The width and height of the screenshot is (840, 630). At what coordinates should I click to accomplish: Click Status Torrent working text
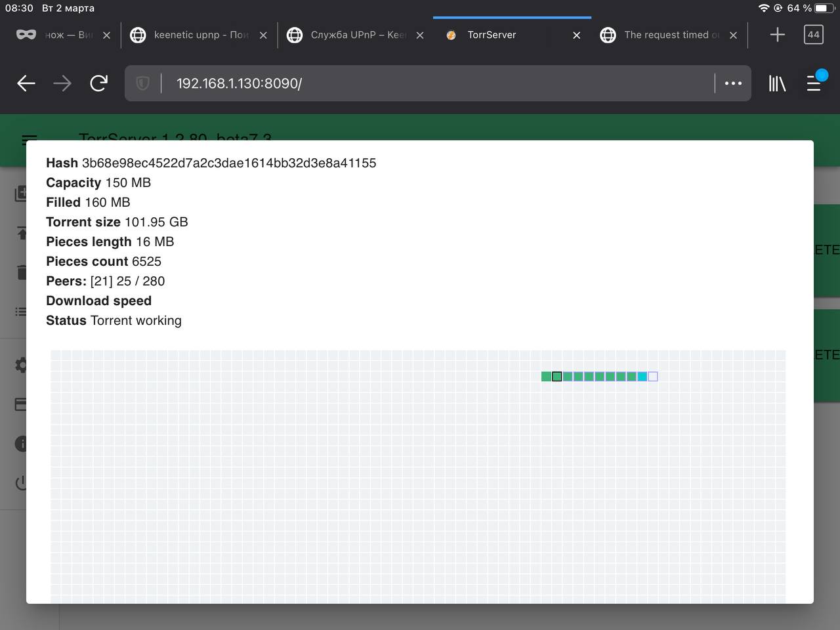(x=114, y=320)
